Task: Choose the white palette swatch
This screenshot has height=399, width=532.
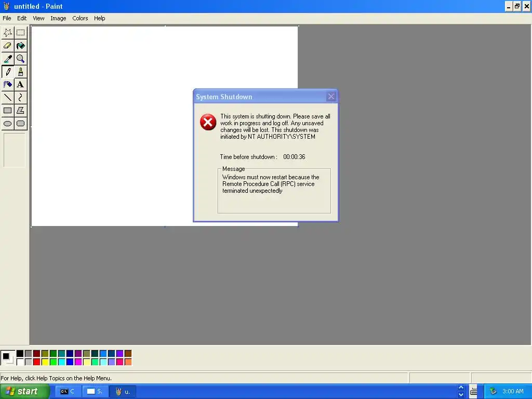Action: click(20, 362)
